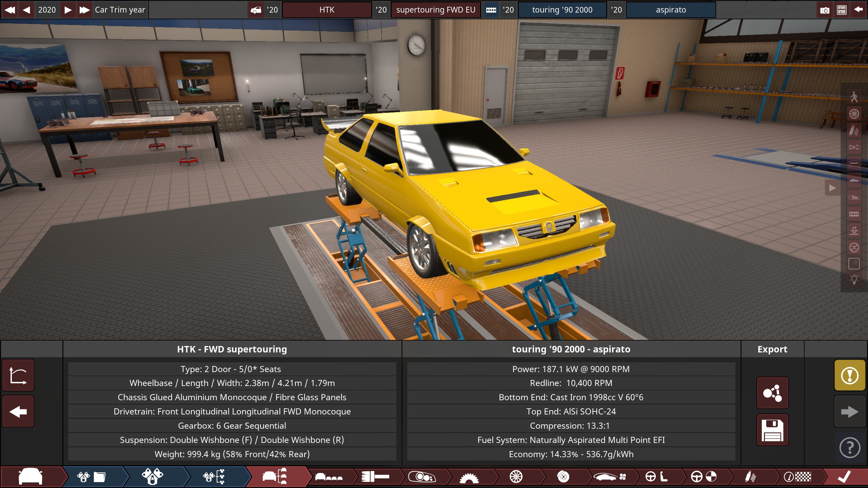
Task: Click the car model icon in the top bar
Action: coord(256,10)
